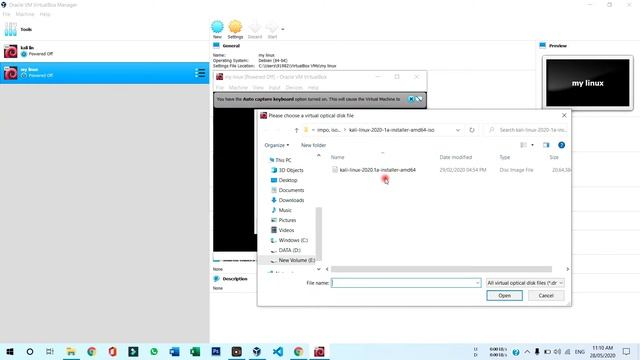Open Desktop in navigation pane

click(x=288, y=180)
